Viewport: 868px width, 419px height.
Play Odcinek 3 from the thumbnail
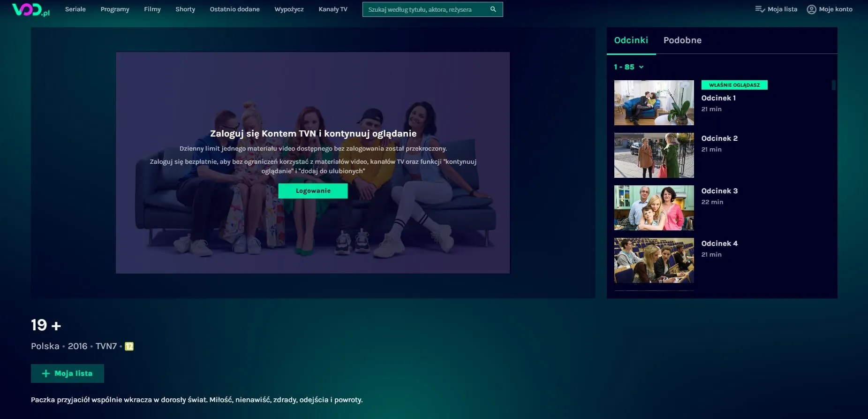[654, 208]
